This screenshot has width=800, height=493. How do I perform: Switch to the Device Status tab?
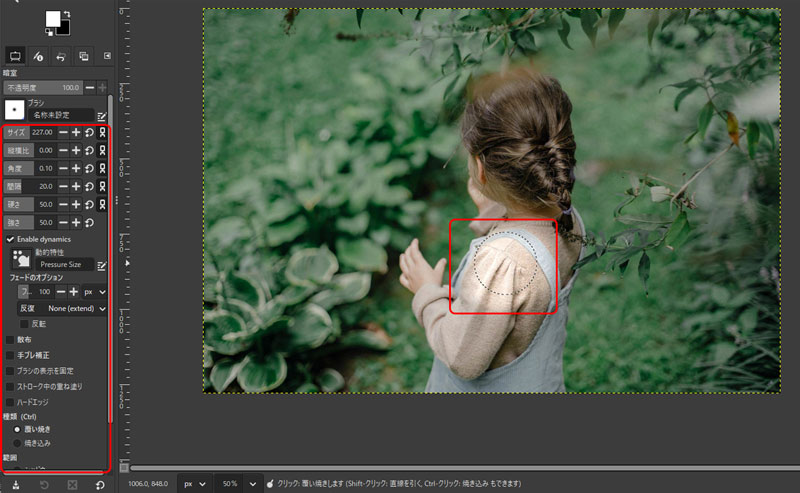(x=39, y=56)
